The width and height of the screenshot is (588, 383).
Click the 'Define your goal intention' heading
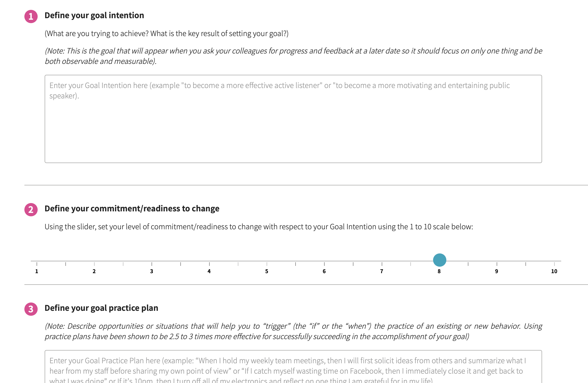94,15
